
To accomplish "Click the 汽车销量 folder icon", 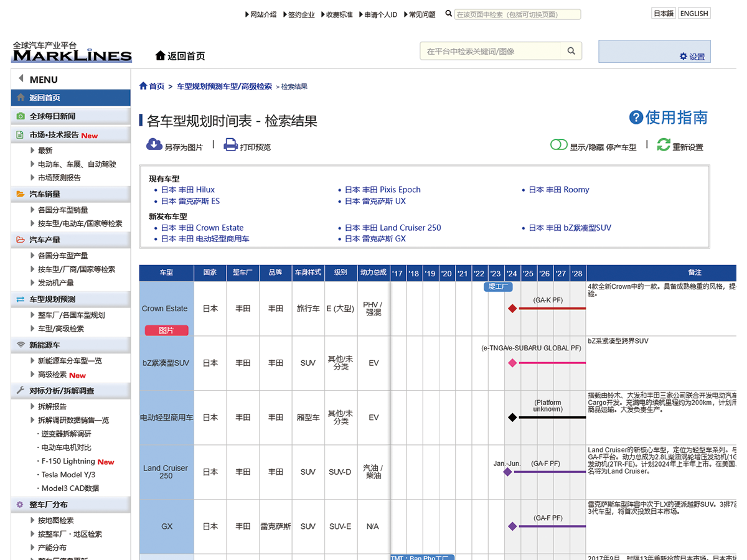I will 21,194.
